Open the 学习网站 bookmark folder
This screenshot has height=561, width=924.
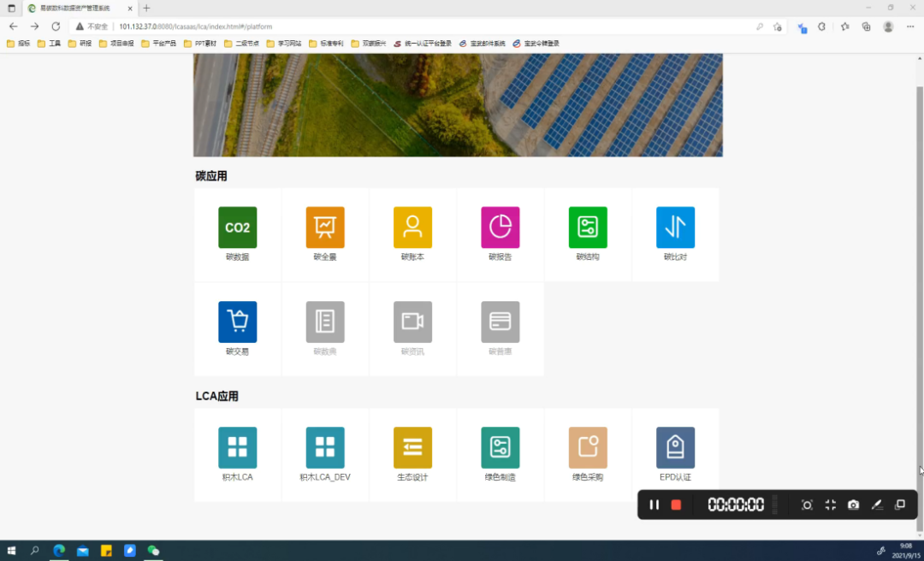pyautogui.click(x=284, y=43)
